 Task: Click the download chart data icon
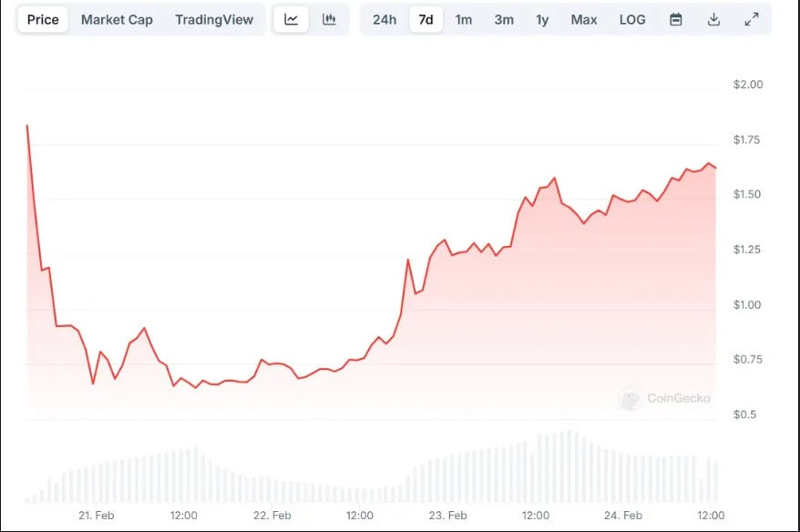[714, 19]
